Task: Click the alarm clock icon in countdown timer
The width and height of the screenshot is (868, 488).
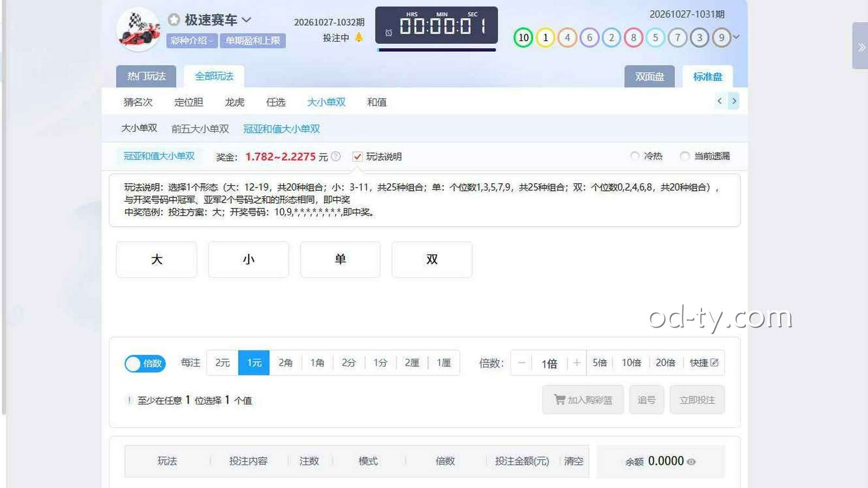Action: pos(388,33)
